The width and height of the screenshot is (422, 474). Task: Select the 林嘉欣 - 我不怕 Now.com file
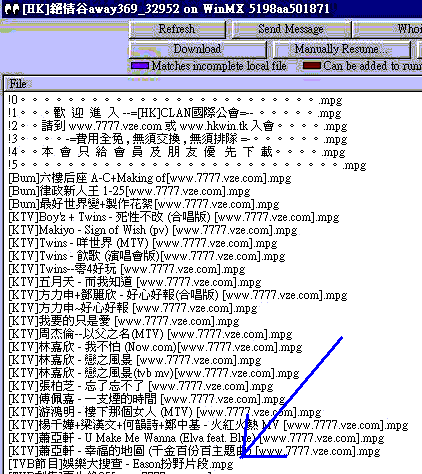[x=155, y=347]
